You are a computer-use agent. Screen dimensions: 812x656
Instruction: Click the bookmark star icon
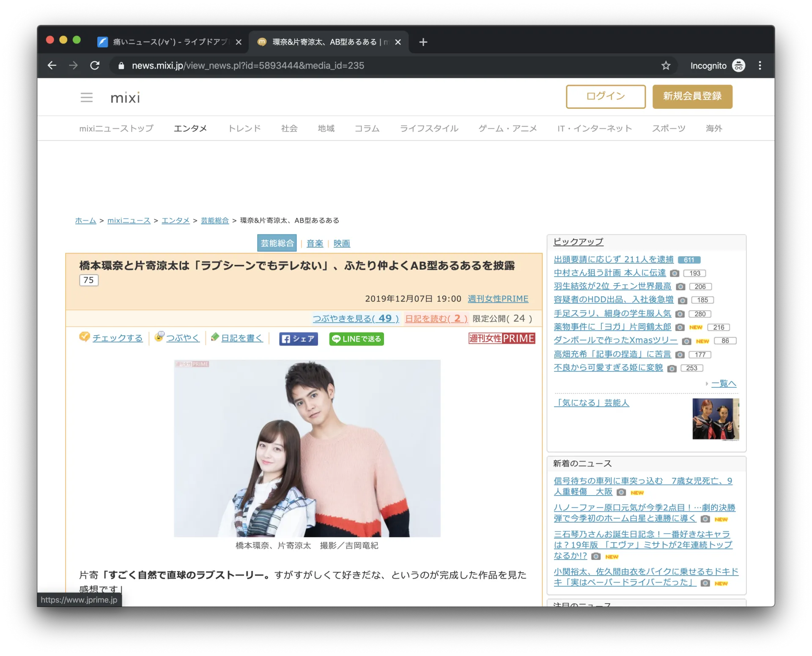tap(666, 66)
